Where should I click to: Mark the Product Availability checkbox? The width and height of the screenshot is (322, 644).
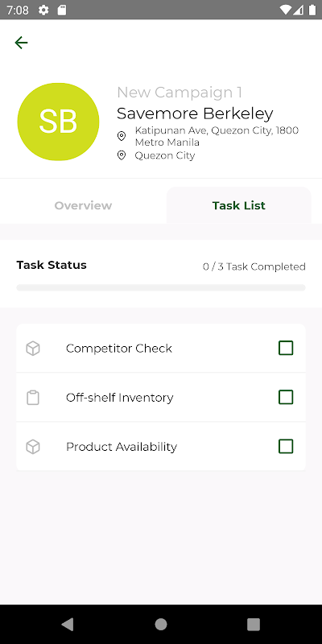point(286,446)
